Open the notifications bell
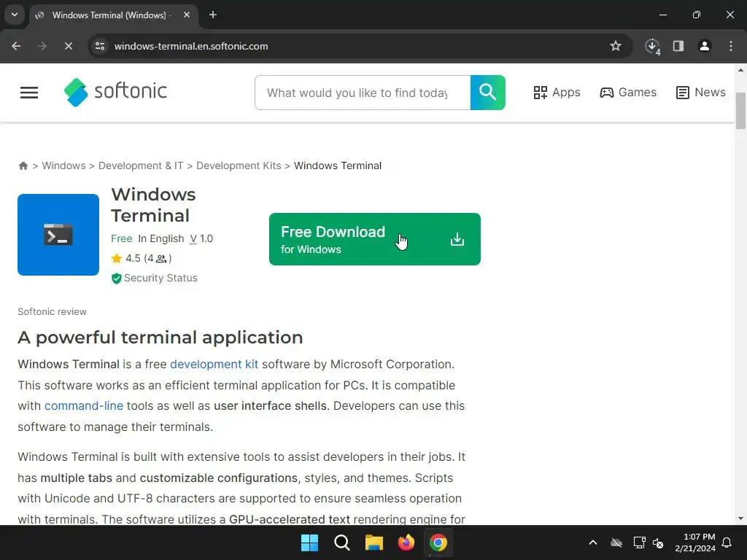 (x=727, y=542)
